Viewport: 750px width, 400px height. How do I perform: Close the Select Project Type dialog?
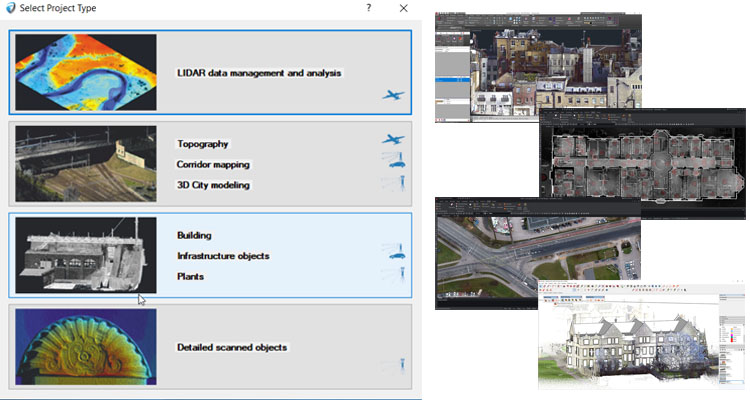pyautogui.click(x=403, y=8)
